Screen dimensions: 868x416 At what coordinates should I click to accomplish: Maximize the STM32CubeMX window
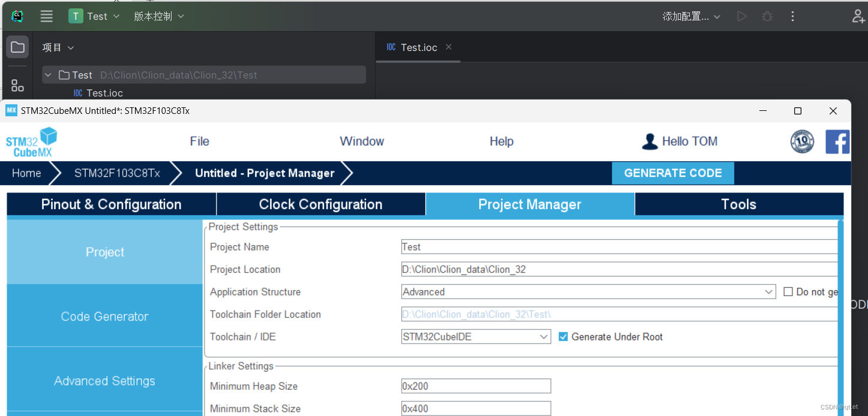pos(798,111)
